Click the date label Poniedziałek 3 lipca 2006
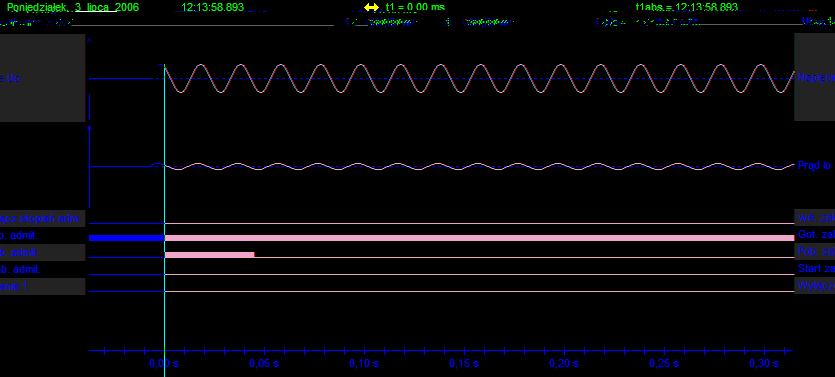Image resolution: width=835 pixels, height=377 pixels. click(x=73, y=7)
